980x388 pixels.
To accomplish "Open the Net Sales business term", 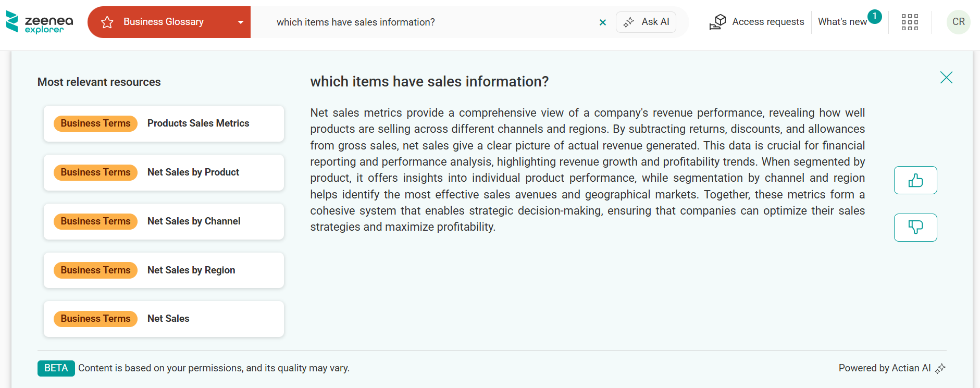I will [x=168, y=319].
